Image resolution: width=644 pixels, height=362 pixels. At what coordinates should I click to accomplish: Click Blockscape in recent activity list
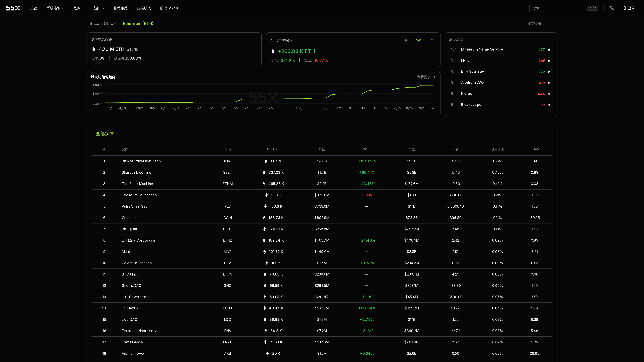click(x=471, y=104)
